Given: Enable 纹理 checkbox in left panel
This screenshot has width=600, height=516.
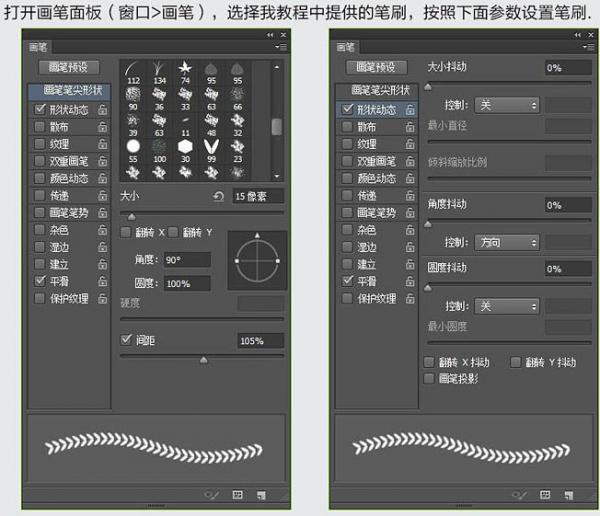Looking at the screenshot, I should click(x=40, y=144).
